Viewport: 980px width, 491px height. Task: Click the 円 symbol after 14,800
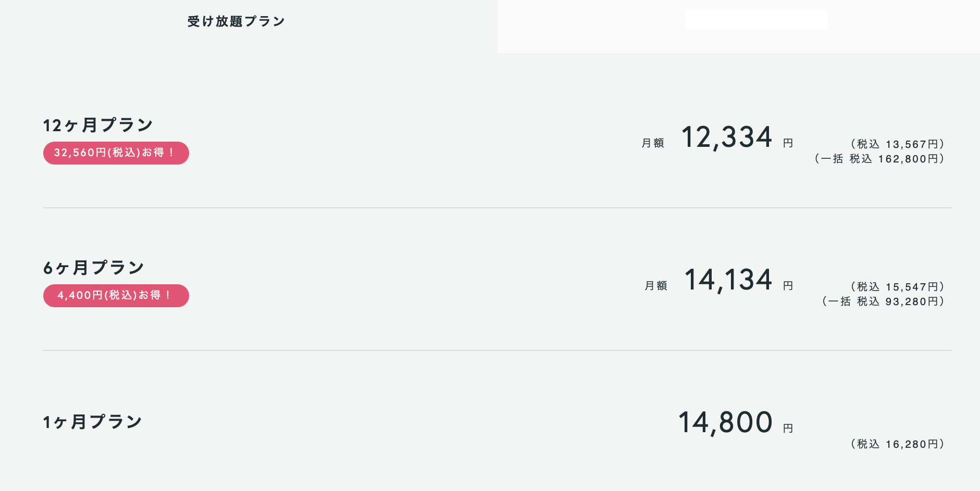click(x=788, y=429)
